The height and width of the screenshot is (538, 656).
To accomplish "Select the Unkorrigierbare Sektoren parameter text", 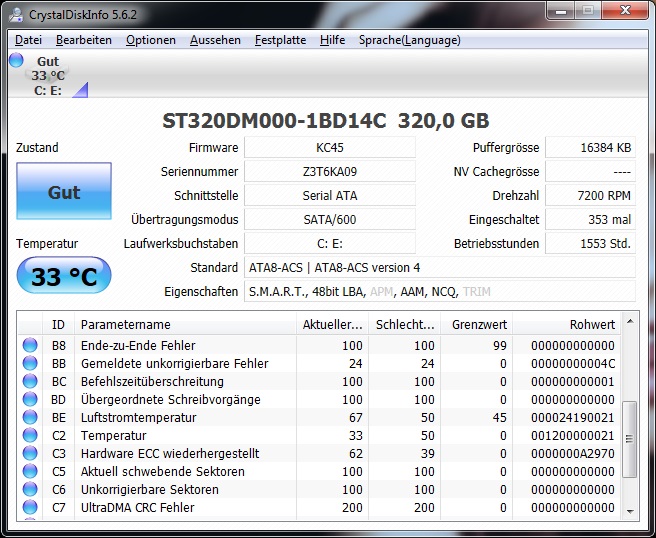I will coord(150,489).
